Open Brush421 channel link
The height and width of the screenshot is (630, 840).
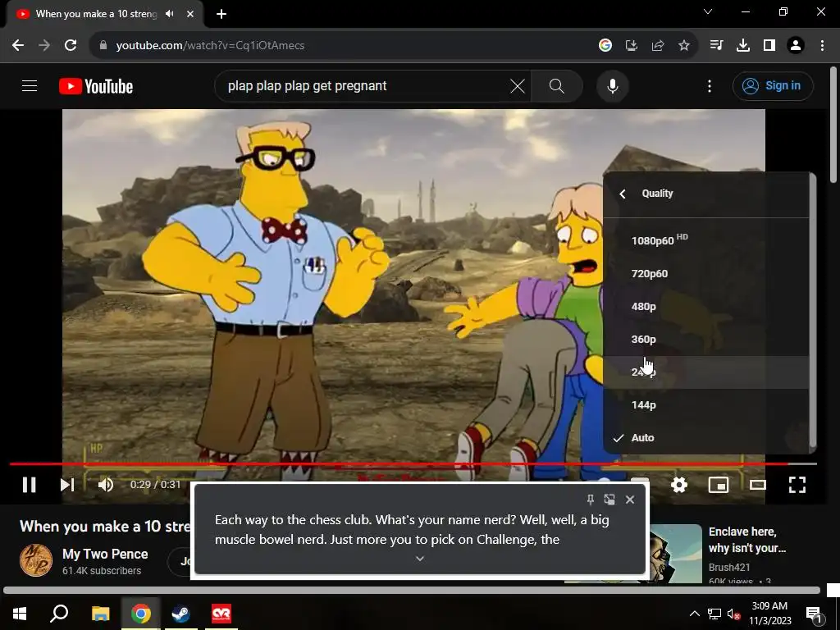(729, 568)
